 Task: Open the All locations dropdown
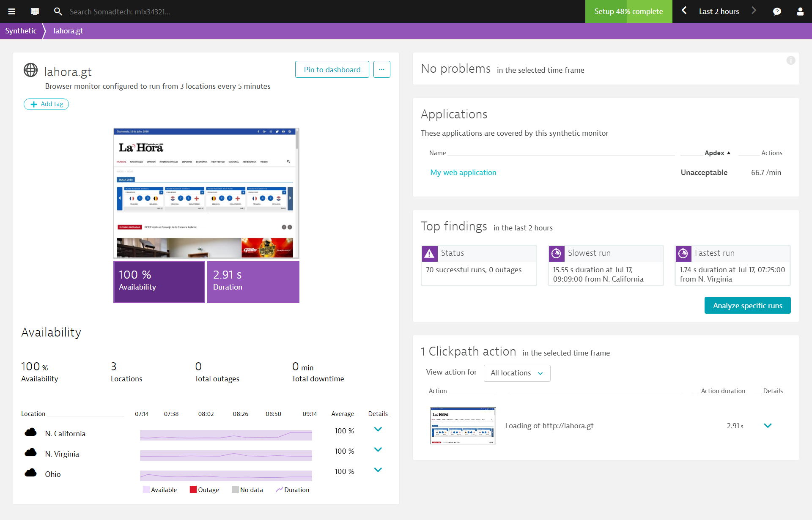coord(517,373)
